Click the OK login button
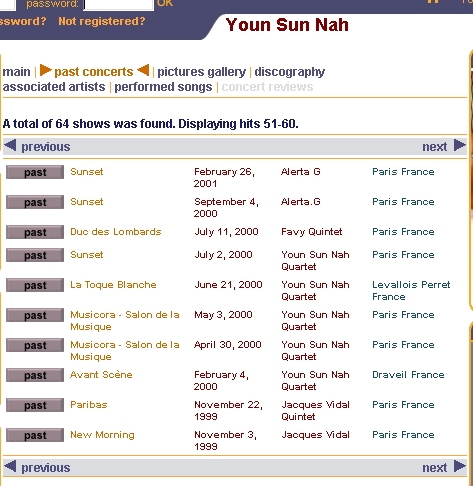473x486 pixels. coord(165,4)
